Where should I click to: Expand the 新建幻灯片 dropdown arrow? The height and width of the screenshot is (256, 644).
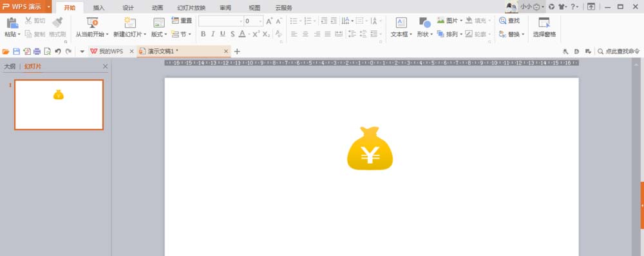point(145,35)
